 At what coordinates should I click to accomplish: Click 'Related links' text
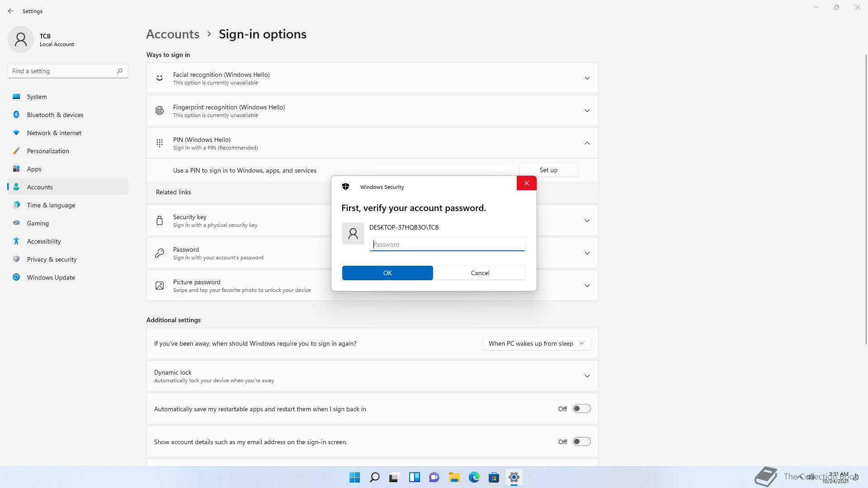point(173,192)
